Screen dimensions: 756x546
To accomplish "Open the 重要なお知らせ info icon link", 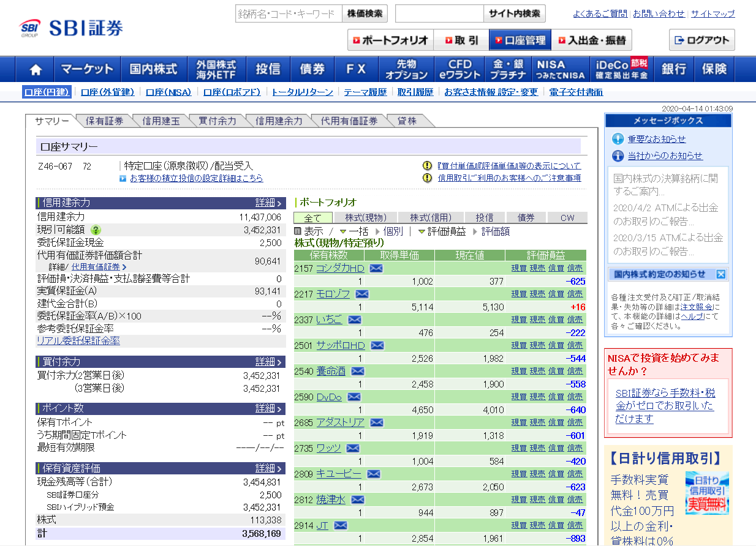I will 618,140.
